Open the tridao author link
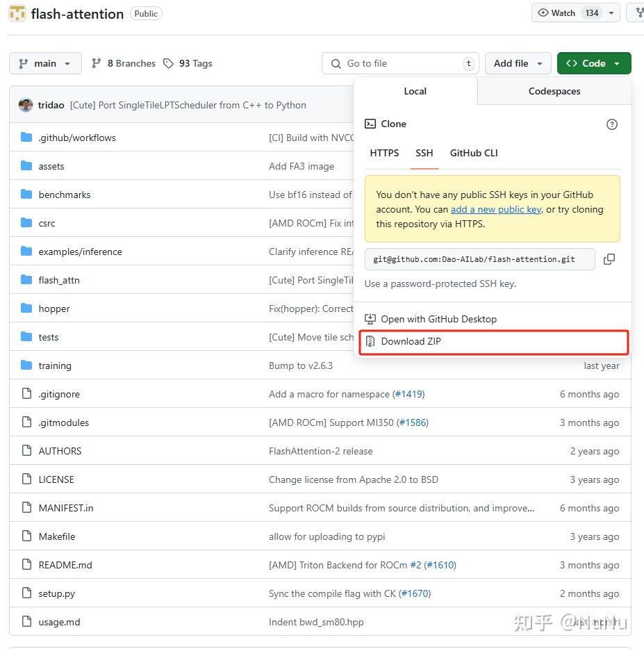 click(51, 105)
